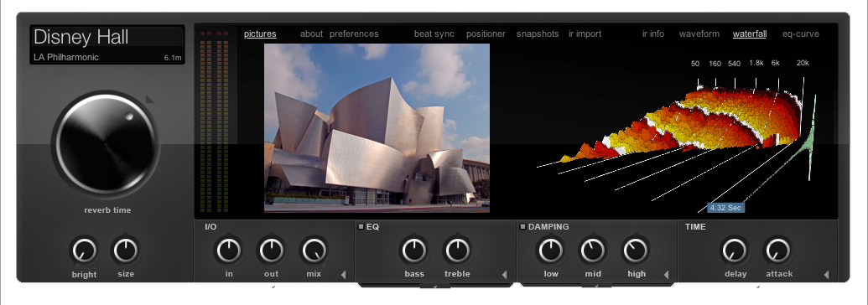Open the positioner tab

[486, 34]
